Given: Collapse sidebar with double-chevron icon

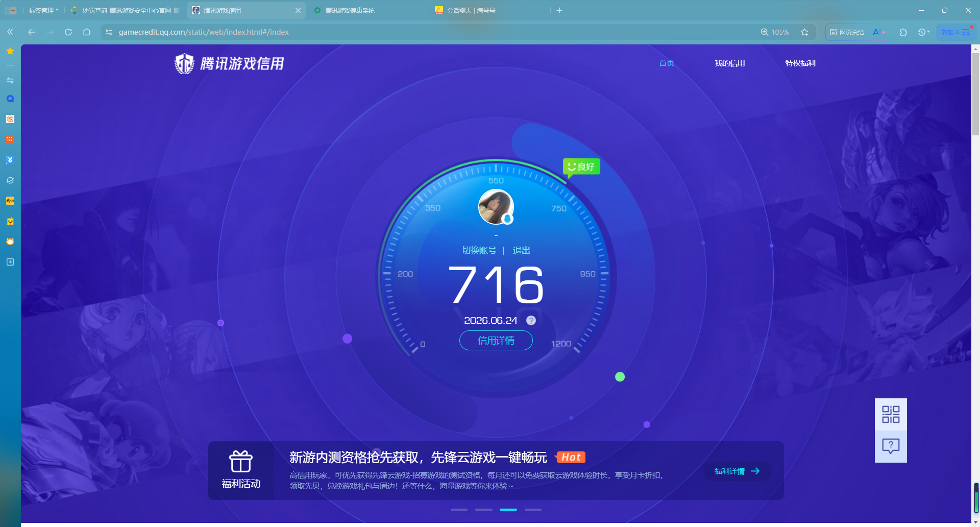Looking at the screenshot, I should [10, 32].
